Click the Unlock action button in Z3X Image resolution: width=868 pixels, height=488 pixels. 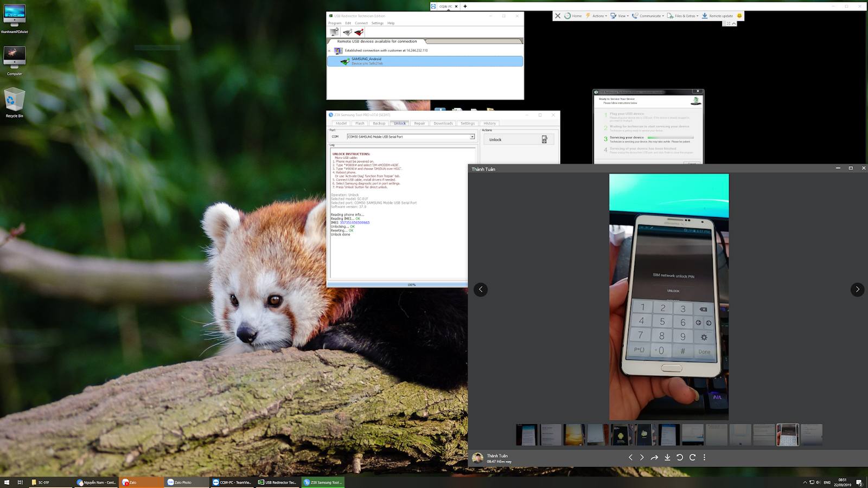519,140
